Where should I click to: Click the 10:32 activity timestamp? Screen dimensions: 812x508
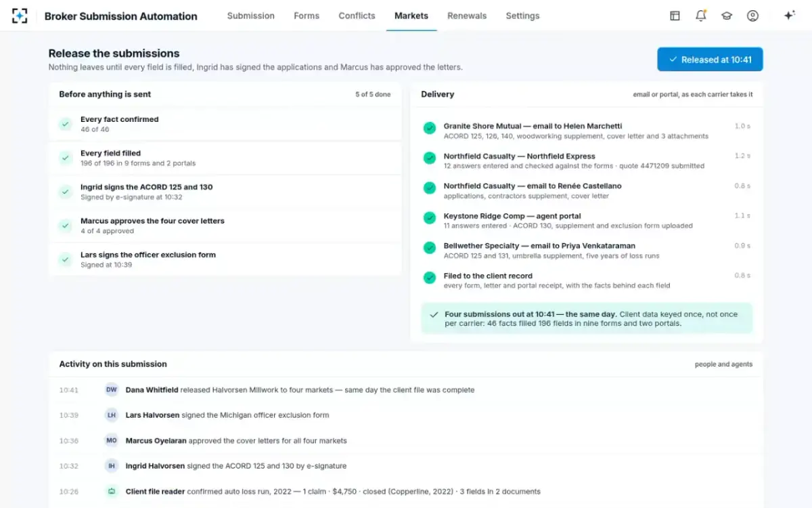[x=68, y=466]
